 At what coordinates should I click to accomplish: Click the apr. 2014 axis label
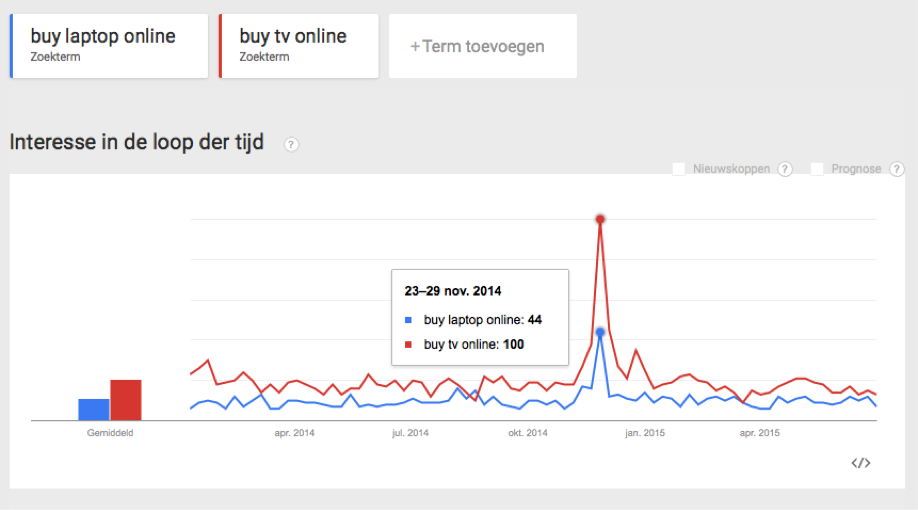coord(294,433)
